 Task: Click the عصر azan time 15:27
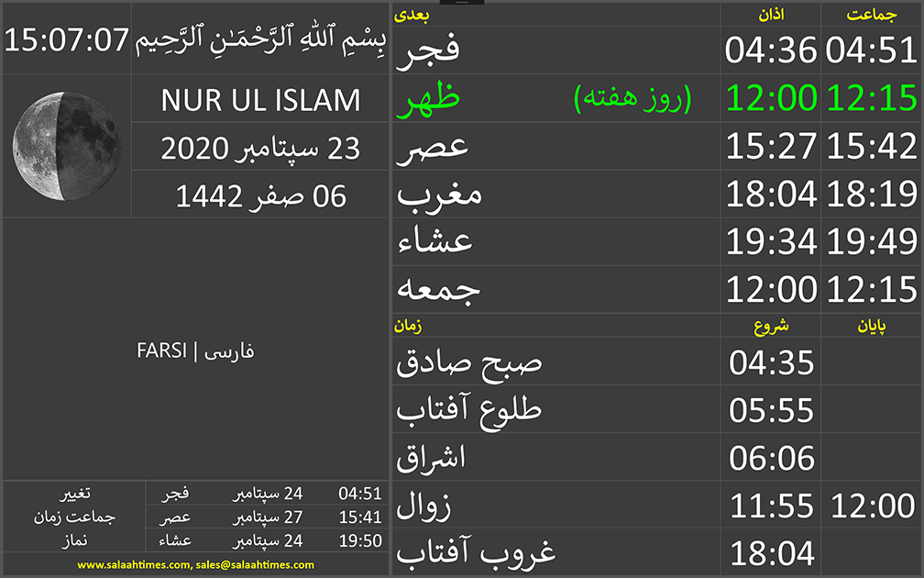tap(771, 147)
